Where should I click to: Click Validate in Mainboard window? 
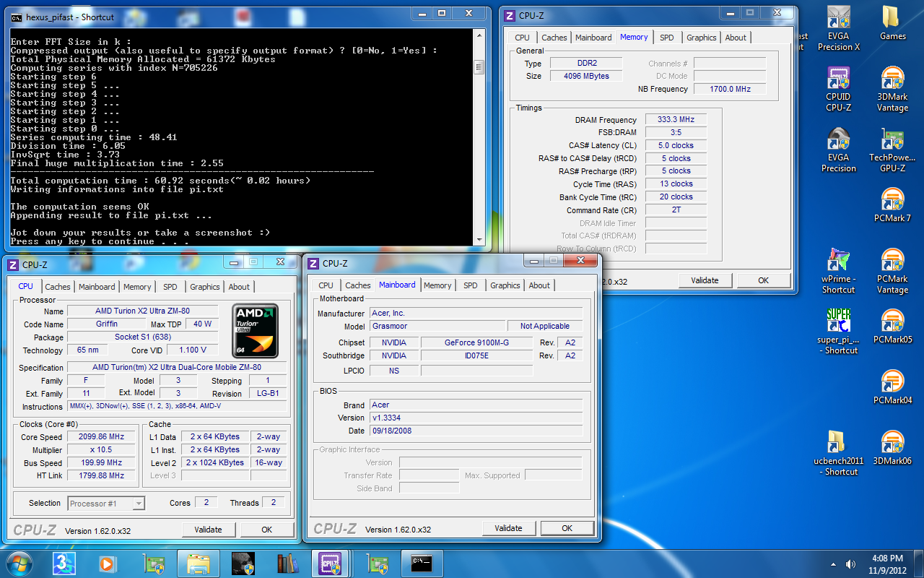(508, 528)
